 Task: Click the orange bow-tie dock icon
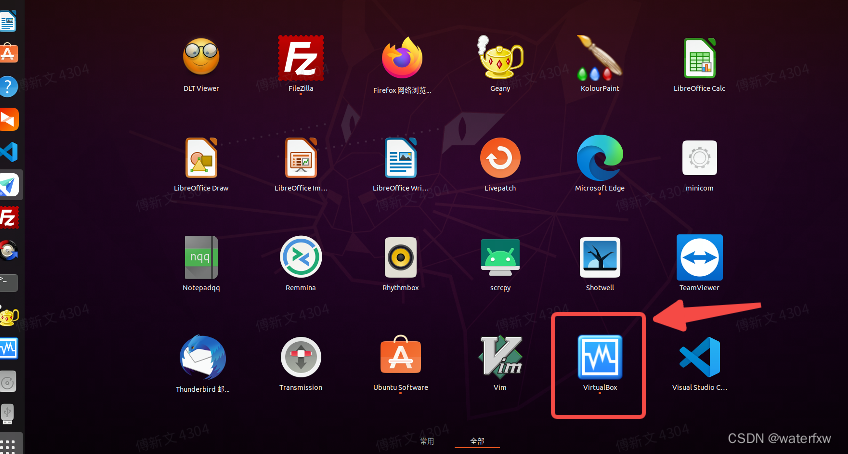point(9,120)
